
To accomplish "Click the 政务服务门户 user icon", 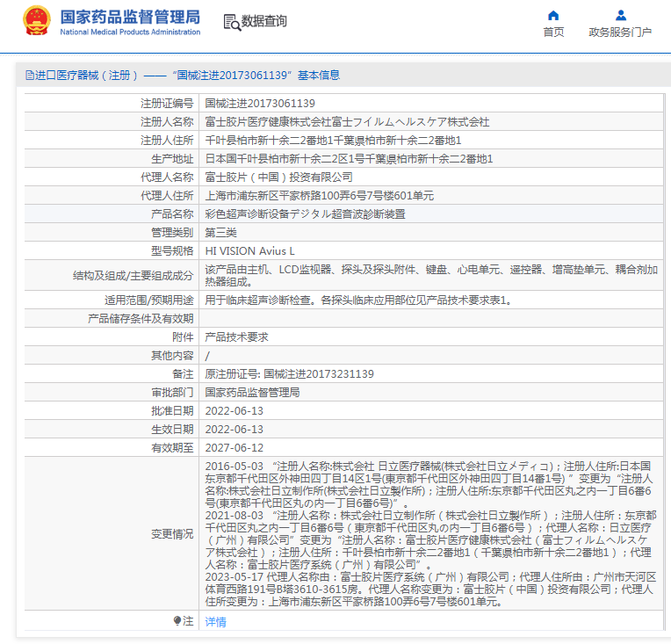I will tap(621, 16).
